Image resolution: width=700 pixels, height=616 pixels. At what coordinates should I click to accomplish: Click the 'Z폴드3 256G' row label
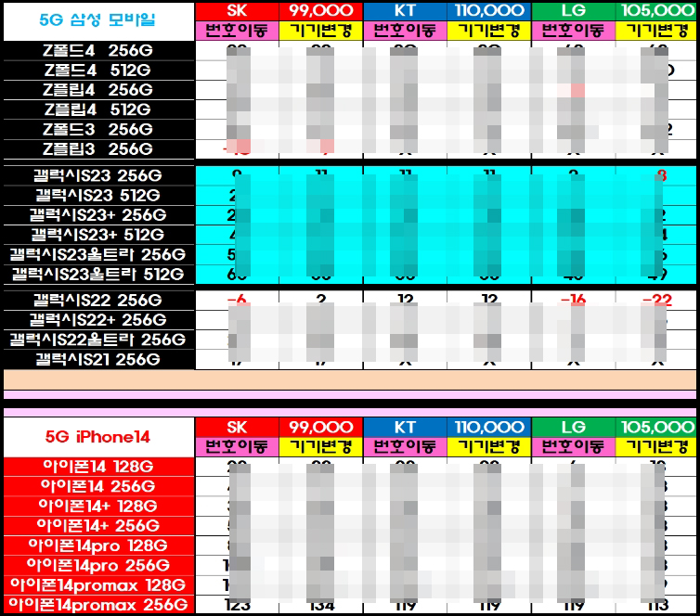(98, 129)
